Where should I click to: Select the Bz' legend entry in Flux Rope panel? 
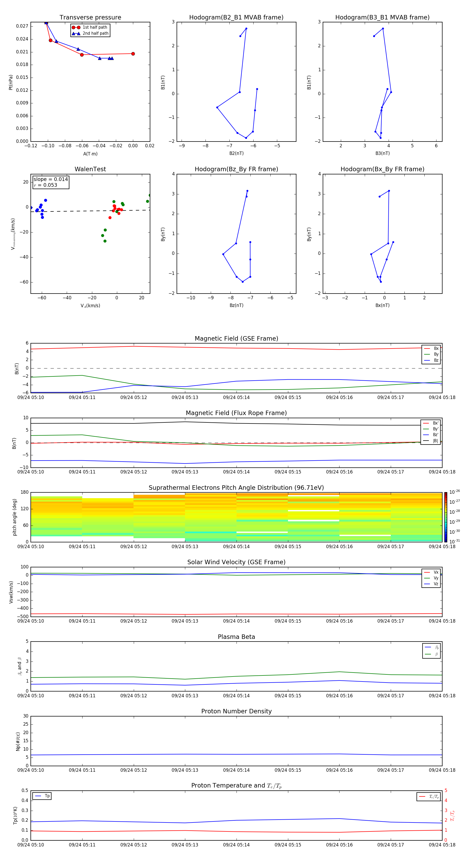tap(431, 435)
